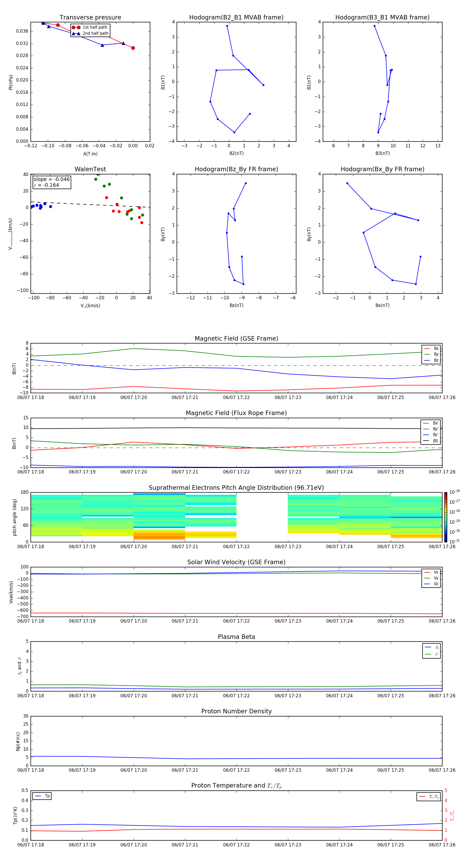This screenshot has height=868, width=473.
Task: Select the 'slope = -0.046' annotation
Action: coord(52,179)
